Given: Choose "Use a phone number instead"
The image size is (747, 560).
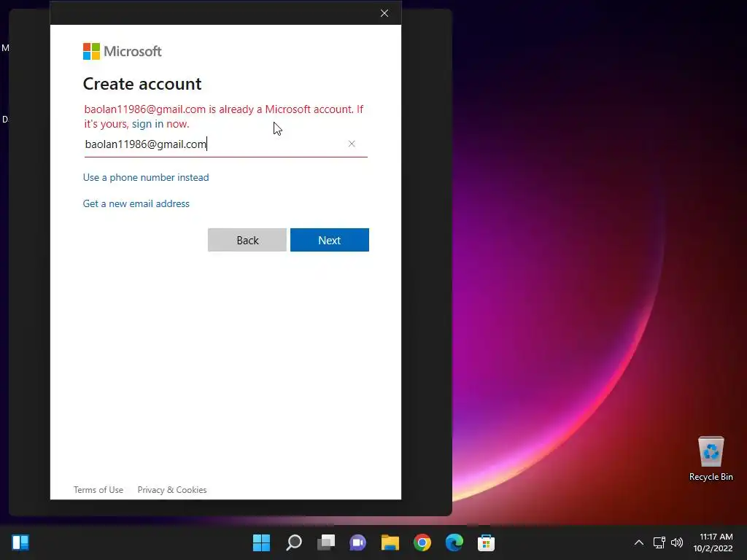Looking at the screenshot, I should (x=146, y=177).
